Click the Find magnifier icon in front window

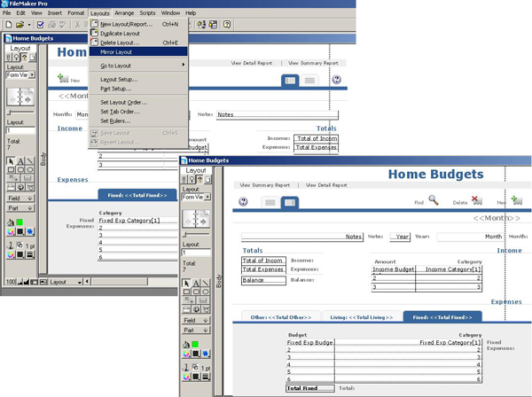tap(434, 200)
